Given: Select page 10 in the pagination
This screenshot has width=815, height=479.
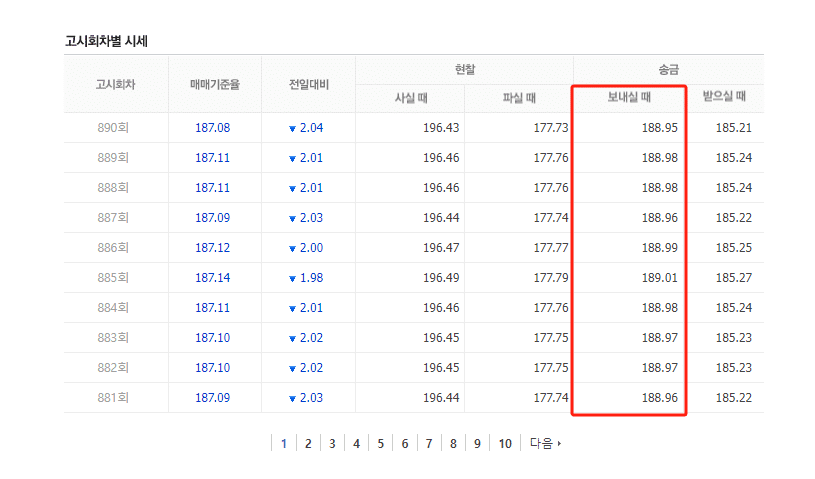Looking at the screenshot, I should pos(505,443).
